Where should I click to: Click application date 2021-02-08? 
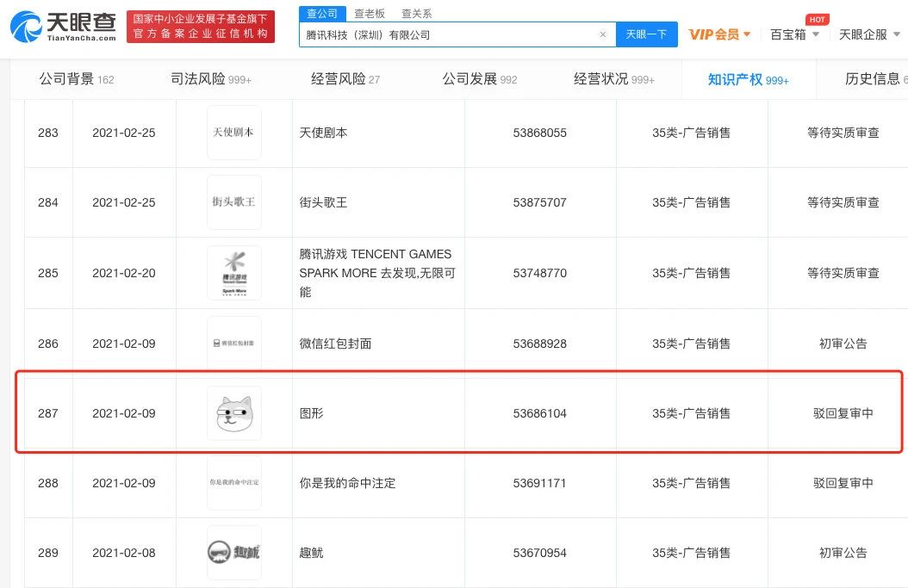(x=124, y=553)
